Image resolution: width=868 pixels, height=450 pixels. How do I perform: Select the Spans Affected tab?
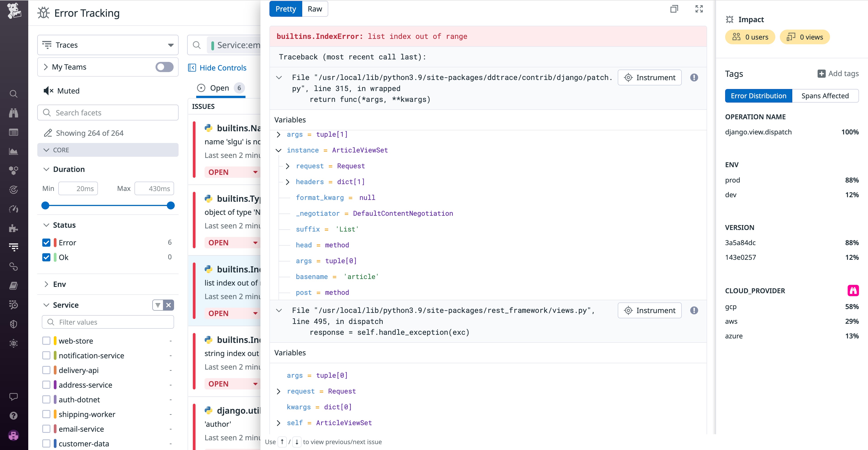click(x=825, y=96)
